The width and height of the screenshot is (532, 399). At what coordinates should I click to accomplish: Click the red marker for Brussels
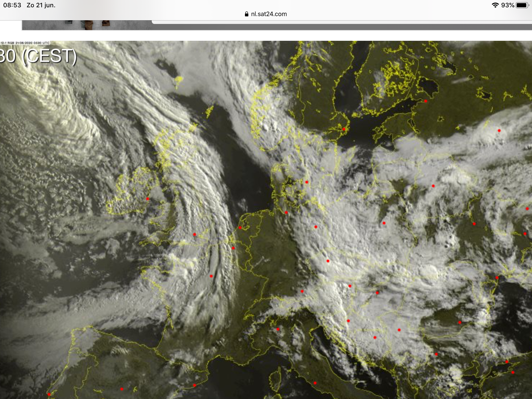(233, 248)
